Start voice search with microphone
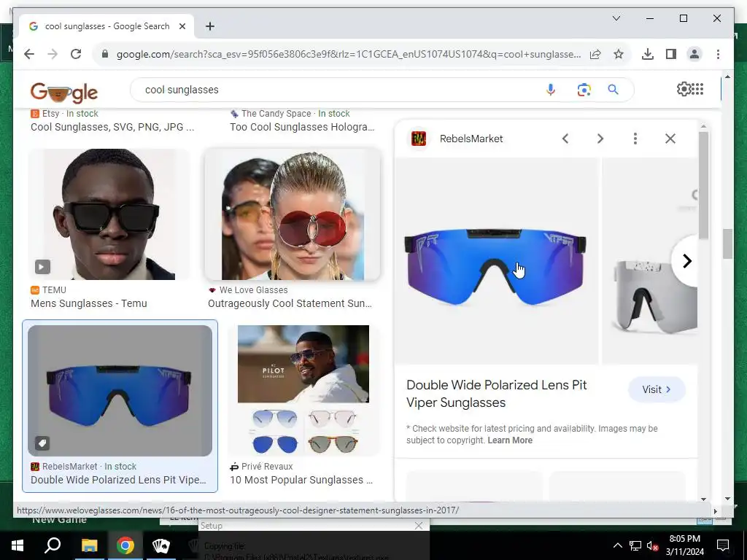The image size is (747, 560). point(551,90)
